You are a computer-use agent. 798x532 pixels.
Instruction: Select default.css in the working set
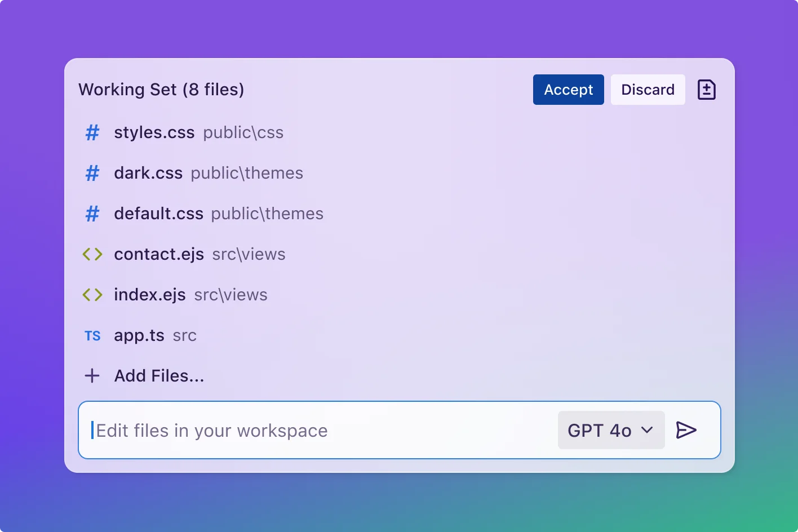click(x=158, y=214)
